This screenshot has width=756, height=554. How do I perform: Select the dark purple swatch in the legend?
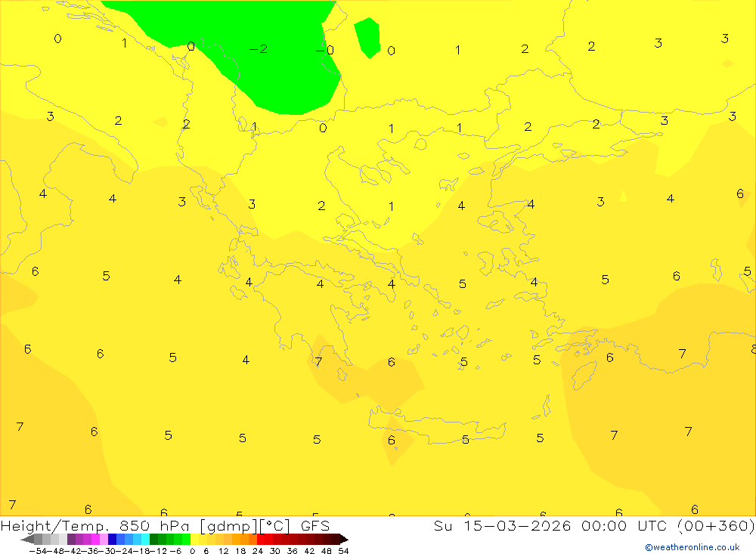71,540
